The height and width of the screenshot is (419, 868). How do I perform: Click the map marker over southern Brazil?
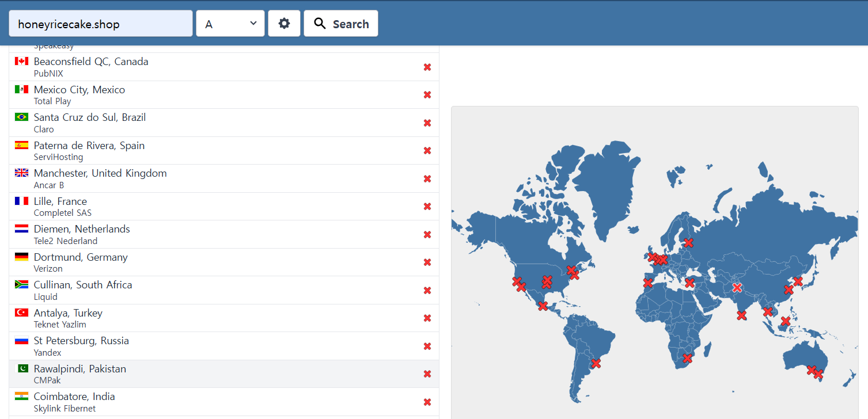click(x=596, y=363)
